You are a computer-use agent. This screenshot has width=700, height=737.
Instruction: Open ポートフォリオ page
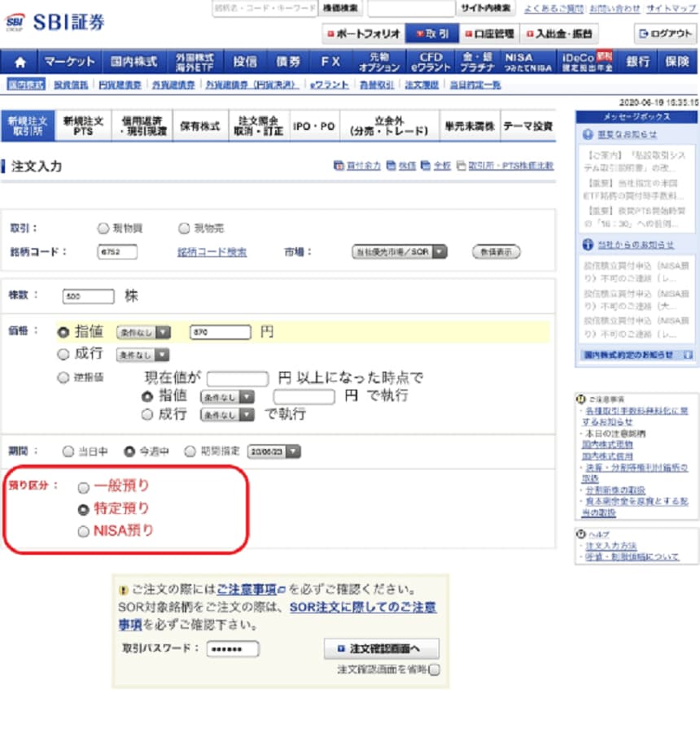pos(363,34)
